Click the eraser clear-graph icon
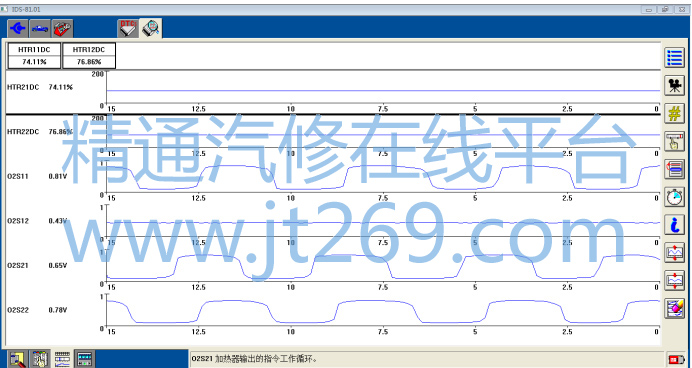 (674, 308)
